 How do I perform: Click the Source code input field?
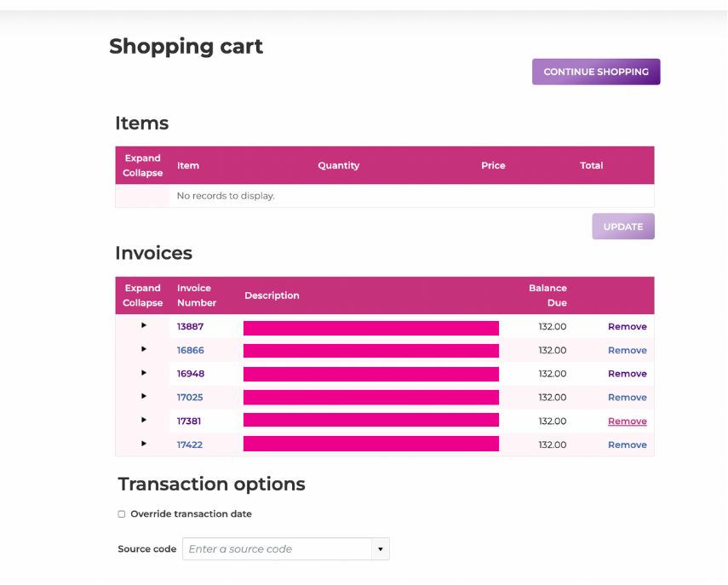(x=277, y=549)
